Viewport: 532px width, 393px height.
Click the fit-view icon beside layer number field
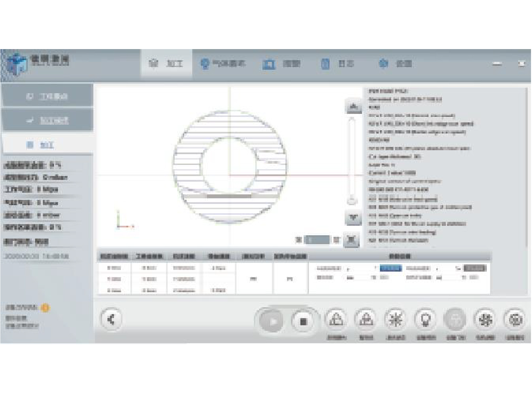coord(351,240)
